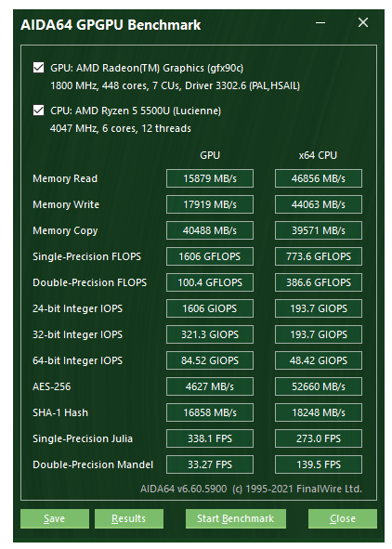
Task: Click GPU SHA-1 Hash 16858 MB/s box
Action: point(210,412)
